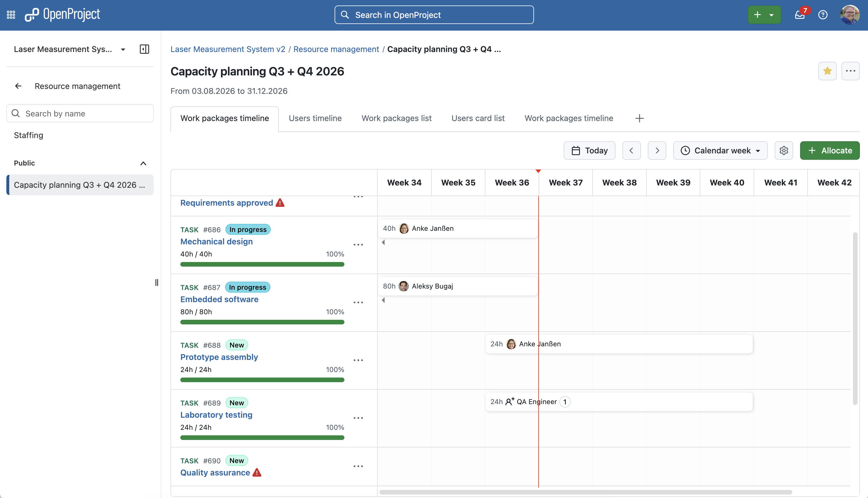
Task: Go to next period with right chevron
Action: point(657,150)
